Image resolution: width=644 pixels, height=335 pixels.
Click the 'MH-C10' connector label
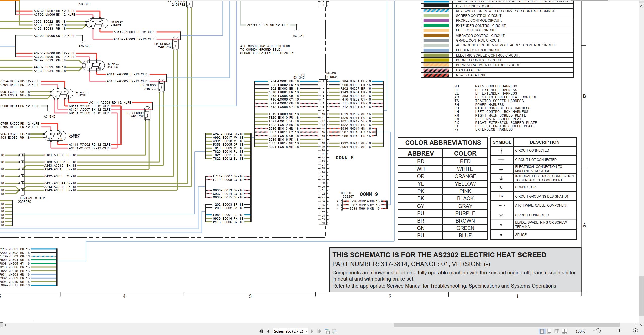click(346, 193)
